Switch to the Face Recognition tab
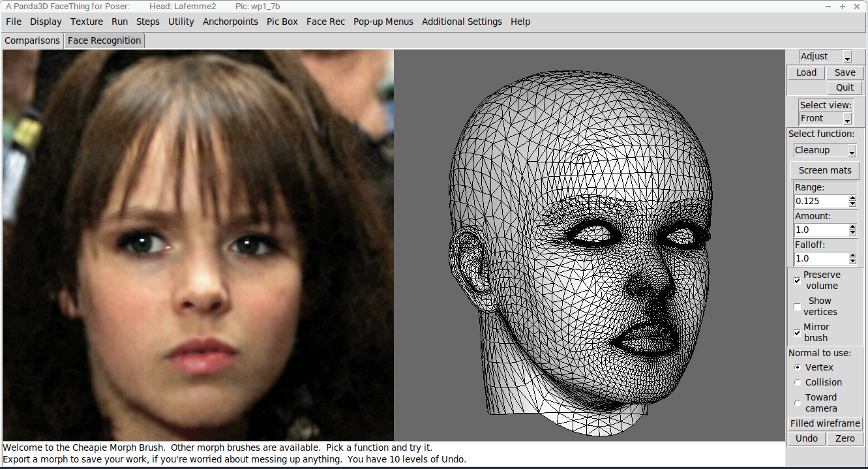Viewport: 868px width, 469px height. point(104,40)
